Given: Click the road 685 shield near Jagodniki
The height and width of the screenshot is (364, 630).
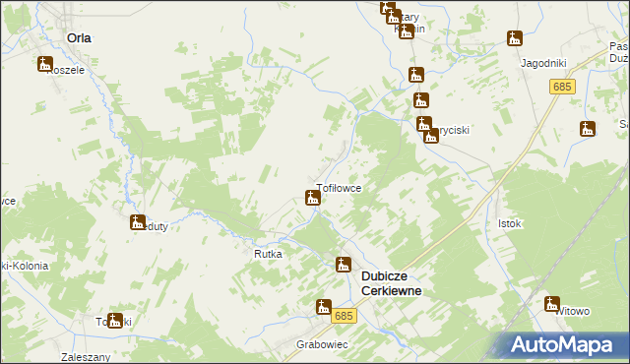Looking at the screenshot, I should click(562, 87).
